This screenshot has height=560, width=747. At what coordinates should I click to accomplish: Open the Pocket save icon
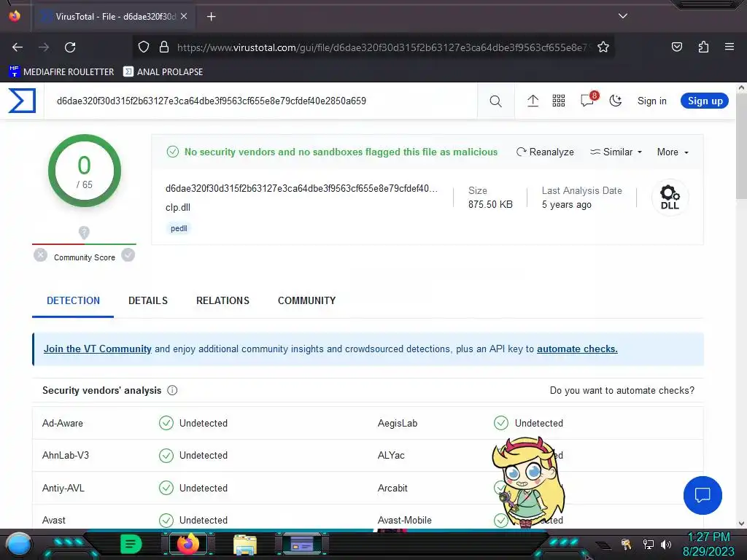click(677, 47)
